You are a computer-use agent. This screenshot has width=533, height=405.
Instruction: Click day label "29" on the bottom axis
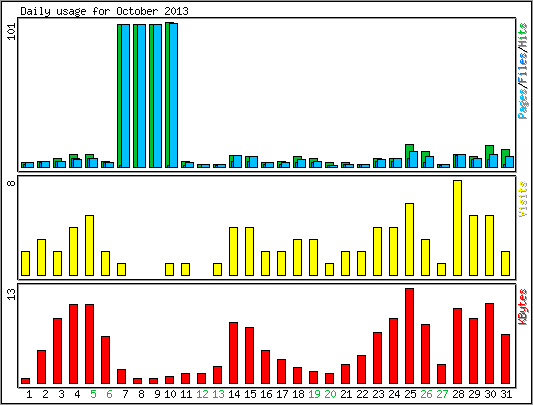474,394
